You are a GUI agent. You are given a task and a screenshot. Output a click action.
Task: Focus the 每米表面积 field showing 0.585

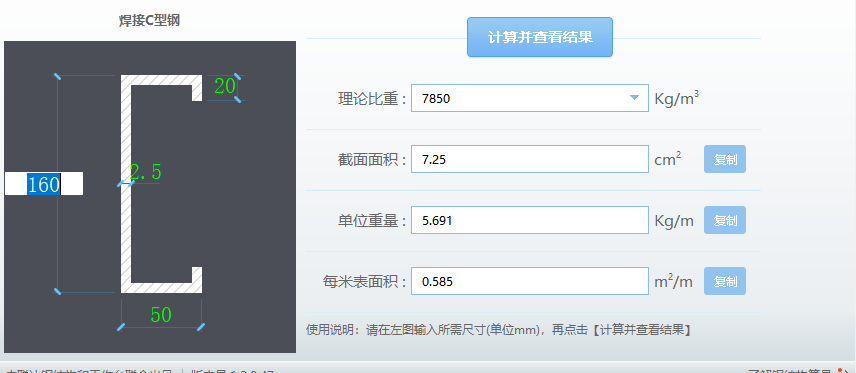530,281
